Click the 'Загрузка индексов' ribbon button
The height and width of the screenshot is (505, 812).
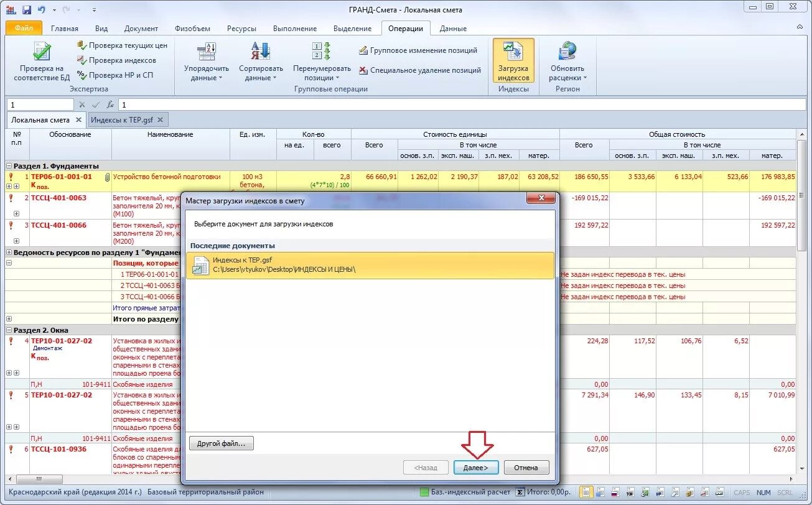tap(513, 61)
